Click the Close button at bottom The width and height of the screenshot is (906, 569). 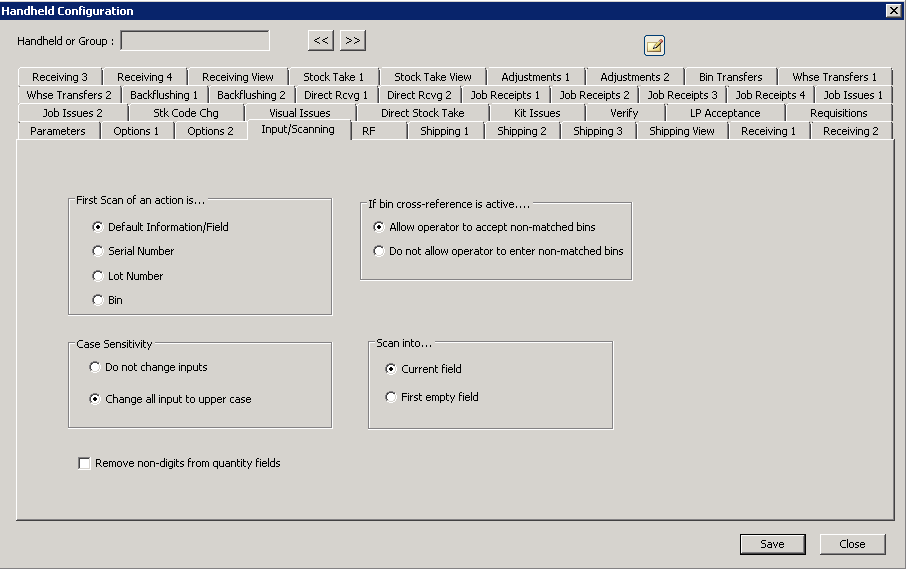pos(852,544)
